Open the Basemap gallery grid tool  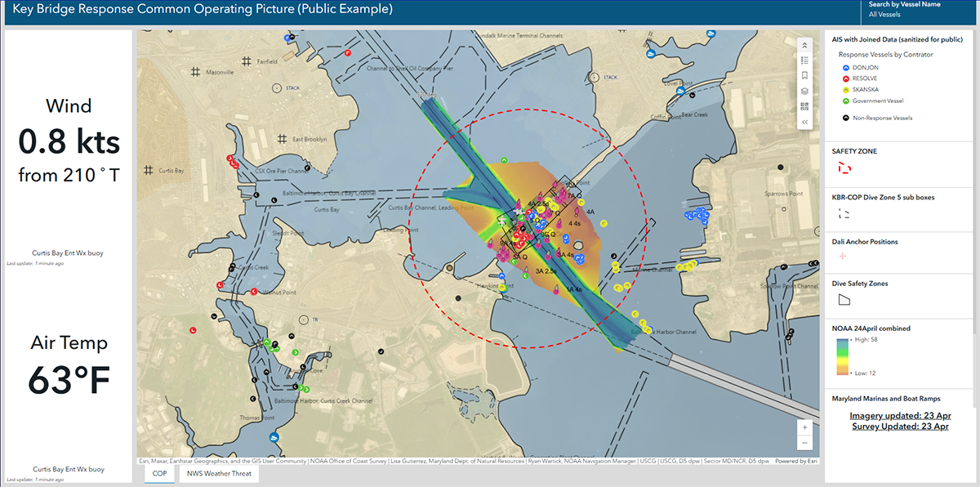(x=804, y=106)
